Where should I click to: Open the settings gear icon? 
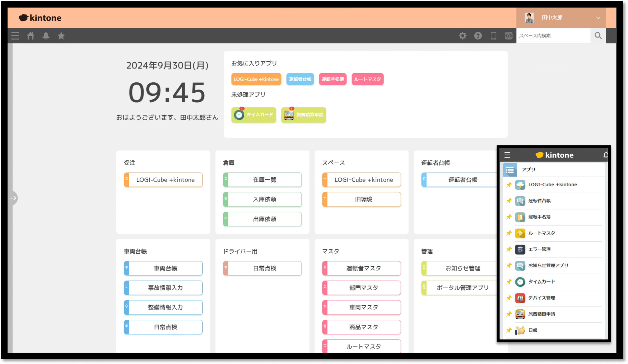coord(462,36)
